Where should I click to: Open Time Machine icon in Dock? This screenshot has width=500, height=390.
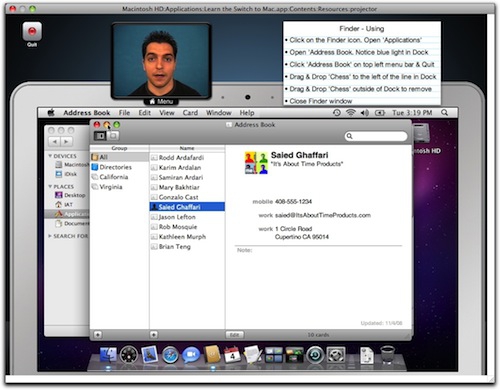315,355
